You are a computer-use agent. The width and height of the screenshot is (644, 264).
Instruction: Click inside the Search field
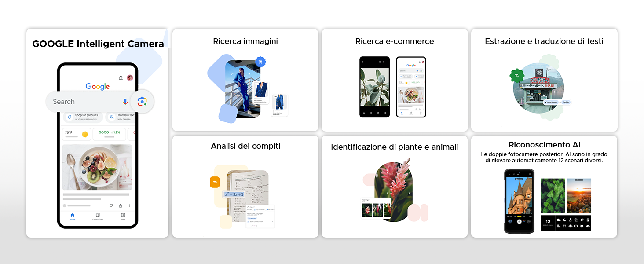(x=84, y=102)
